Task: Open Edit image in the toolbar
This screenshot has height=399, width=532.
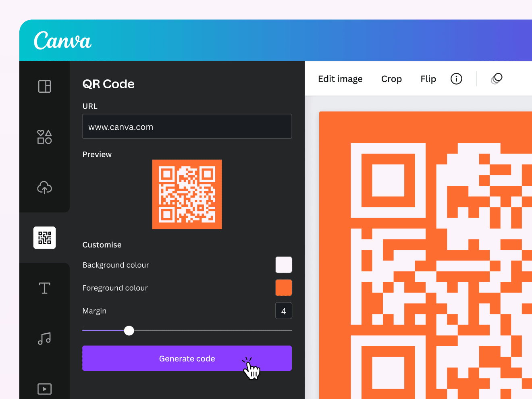Action: coord(340,79)
